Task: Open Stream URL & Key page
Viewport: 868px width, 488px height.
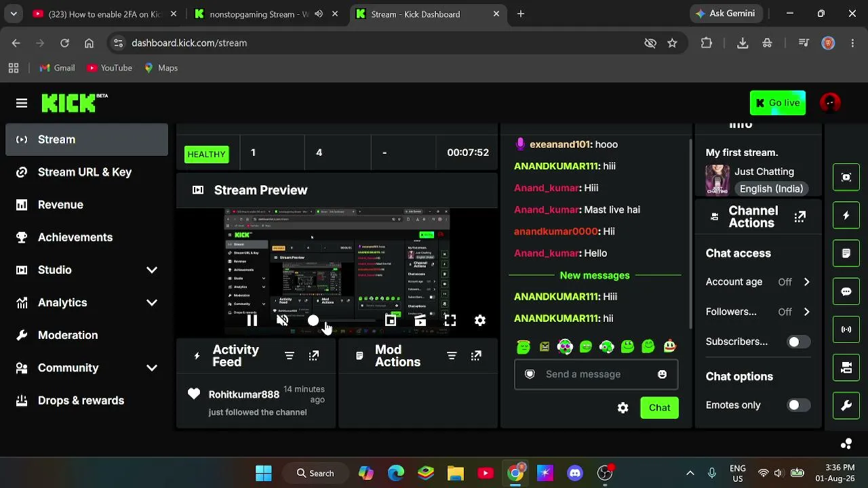Action: coord(87,172)
